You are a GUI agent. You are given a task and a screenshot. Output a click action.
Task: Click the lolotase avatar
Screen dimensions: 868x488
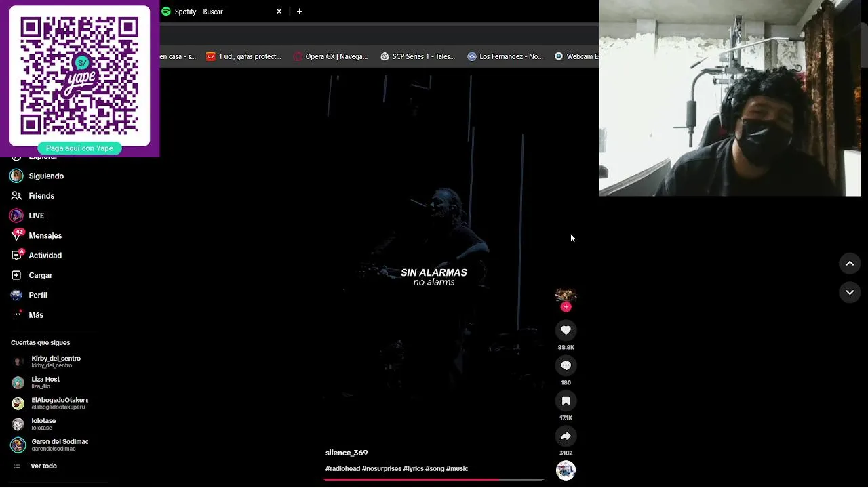pyautogui.click(x=18, y=424)
